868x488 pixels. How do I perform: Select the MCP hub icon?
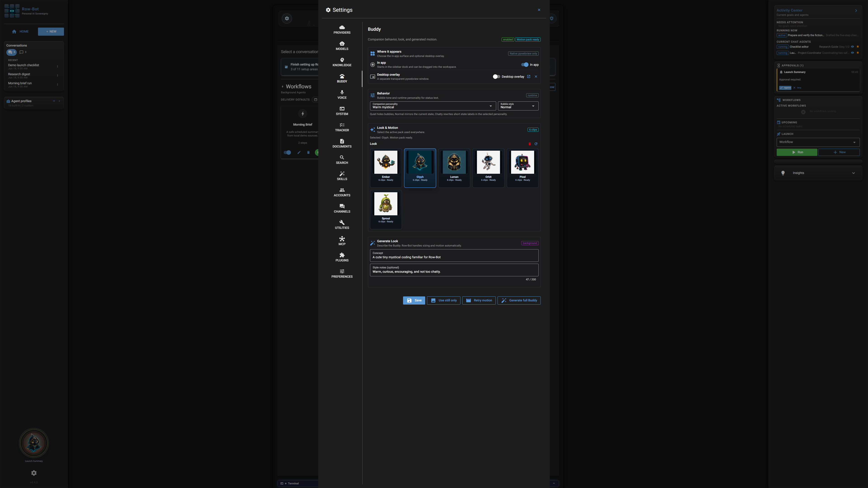342,239
